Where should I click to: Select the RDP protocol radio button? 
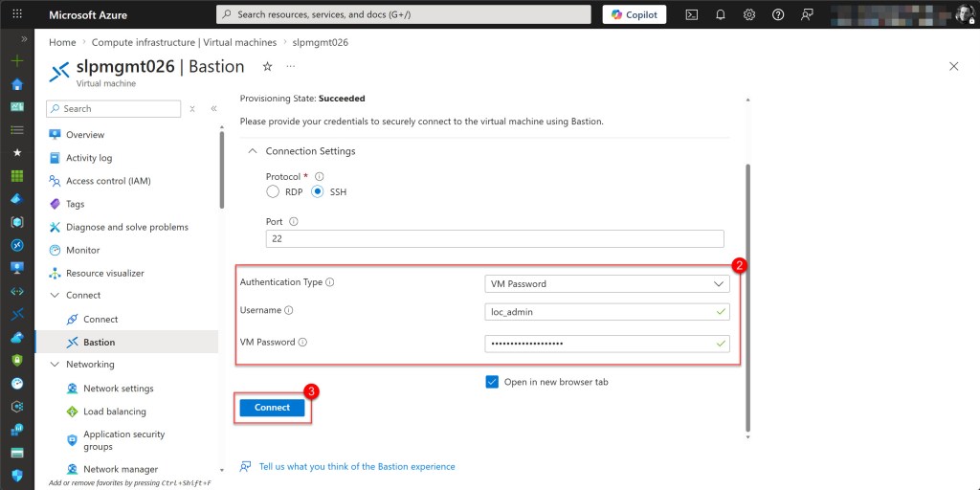point(273,191)
